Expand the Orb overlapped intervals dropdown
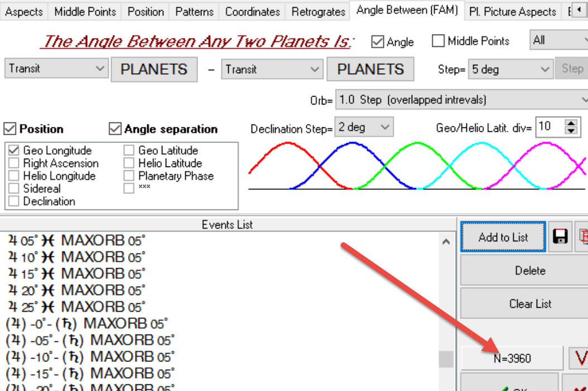588x391 pixels. pyautogui.click(x=461, y=100)
